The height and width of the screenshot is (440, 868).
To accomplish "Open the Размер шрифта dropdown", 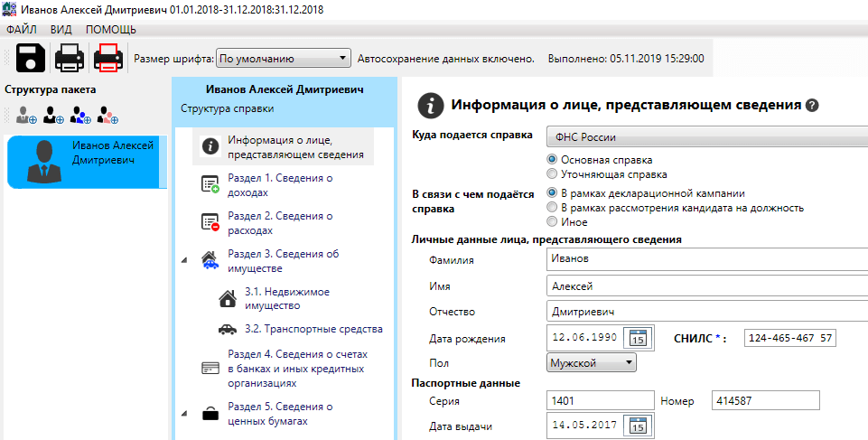I will point(283,58).
